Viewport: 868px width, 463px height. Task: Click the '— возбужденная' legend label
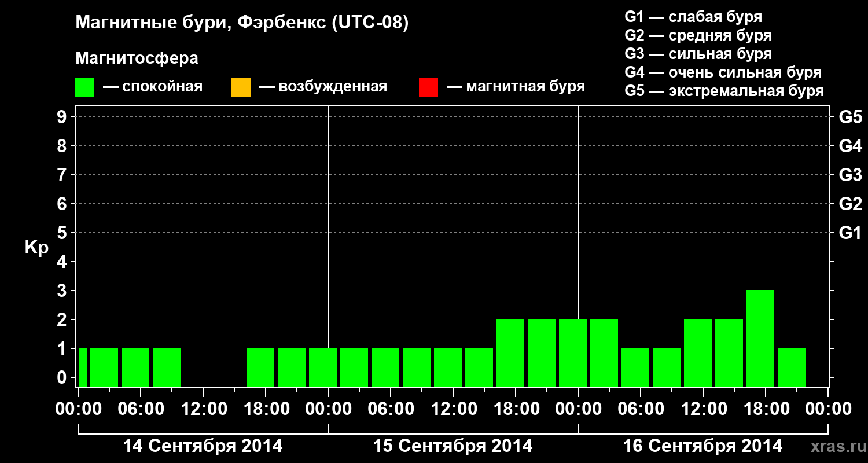click(x=323, y=87)
